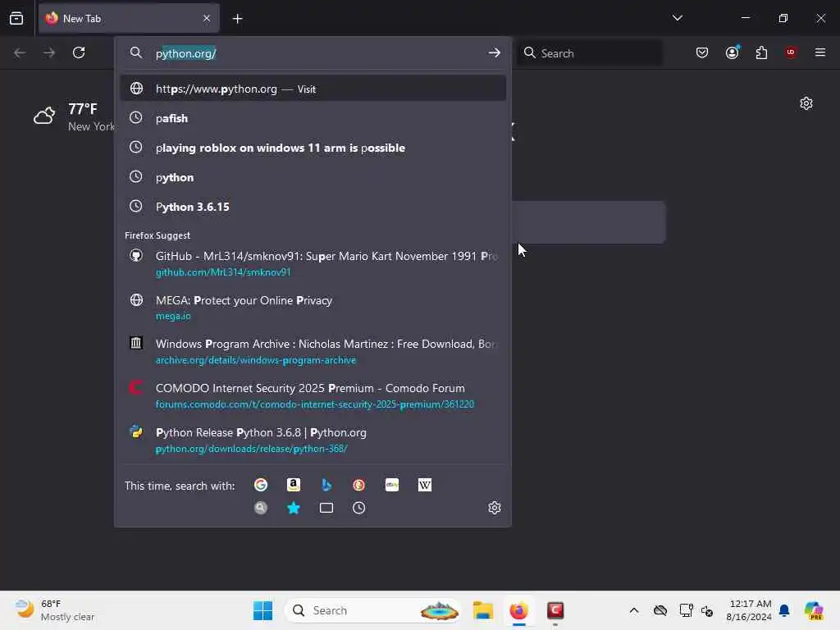Screen dimensions: 840x630
Task: Search history via the clock icon
Action: tap(359, 508)
